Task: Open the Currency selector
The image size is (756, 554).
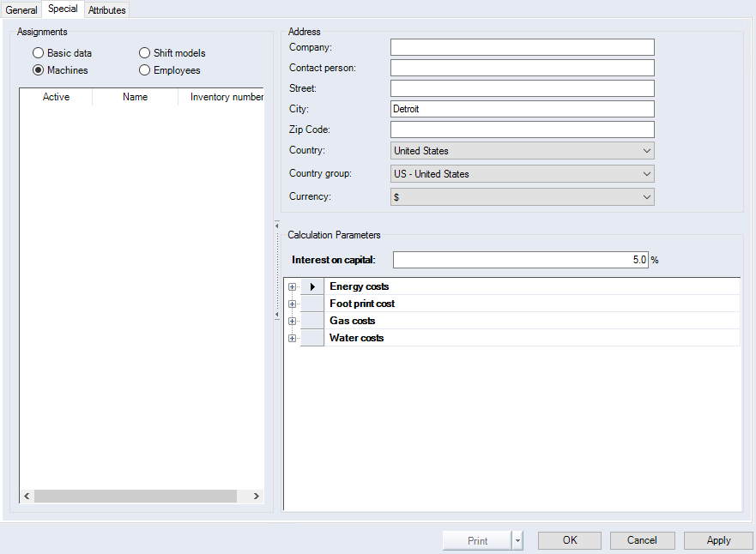Action: pos(646,196)
